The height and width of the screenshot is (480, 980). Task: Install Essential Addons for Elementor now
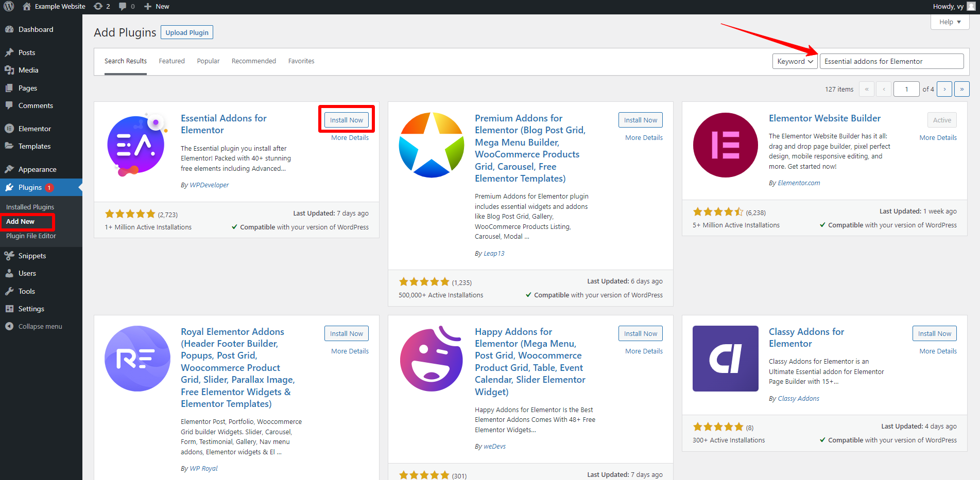[x=347, y=120]
